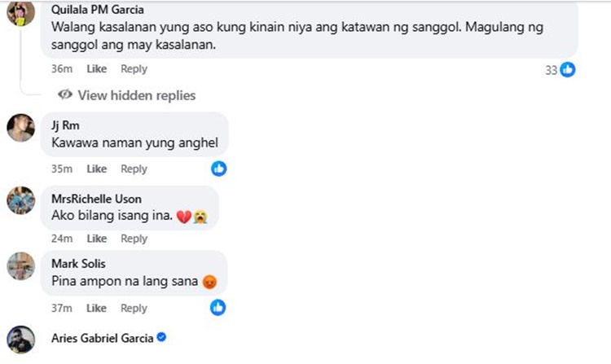Screen dimensions: 611x364
Task: Like MrsRichelle Uson's comment
Action: tap(97, 239)
